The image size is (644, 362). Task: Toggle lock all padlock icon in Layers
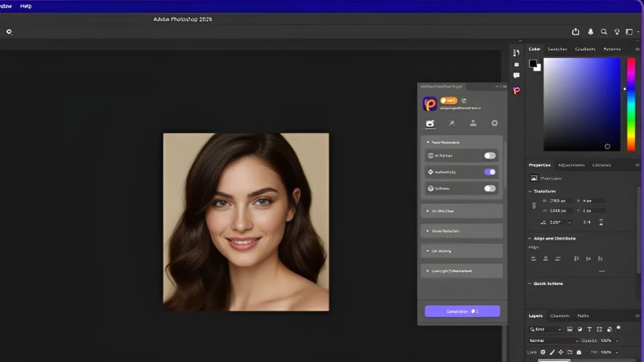coord(579,352)
